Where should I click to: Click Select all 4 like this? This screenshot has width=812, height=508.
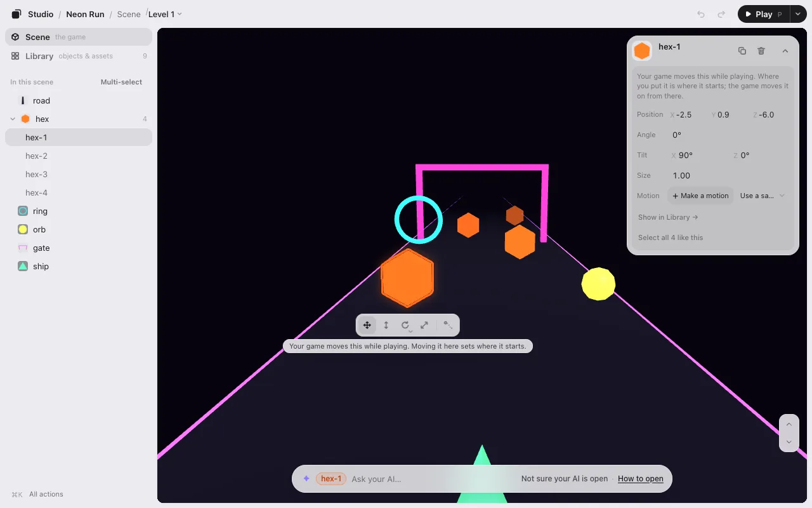click(x=671, y=237)
